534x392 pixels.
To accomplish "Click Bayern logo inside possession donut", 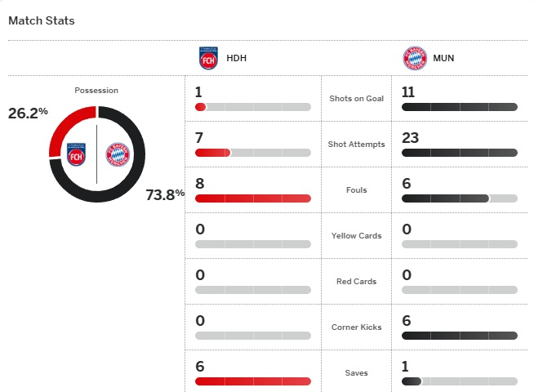I will pos(118,154).
